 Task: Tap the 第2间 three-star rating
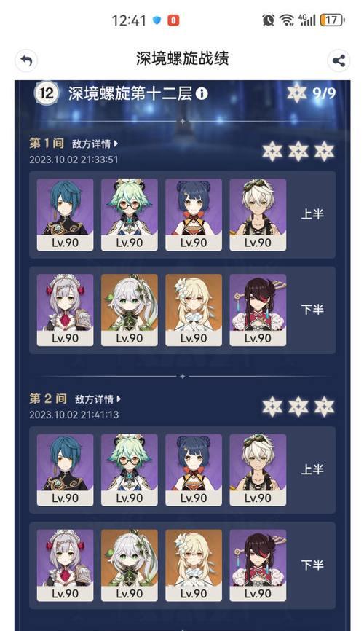coord(298,407)
